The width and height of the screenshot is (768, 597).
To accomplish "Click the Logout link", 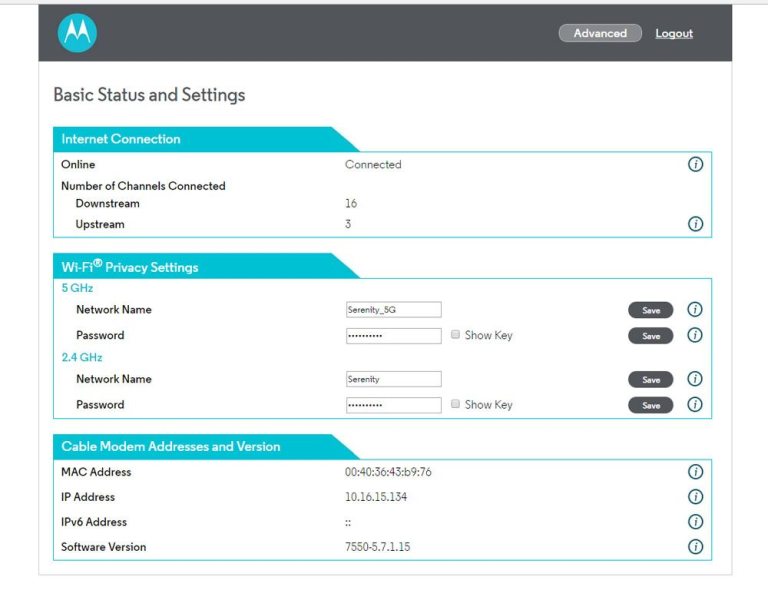I will click(x=674, y=34).
